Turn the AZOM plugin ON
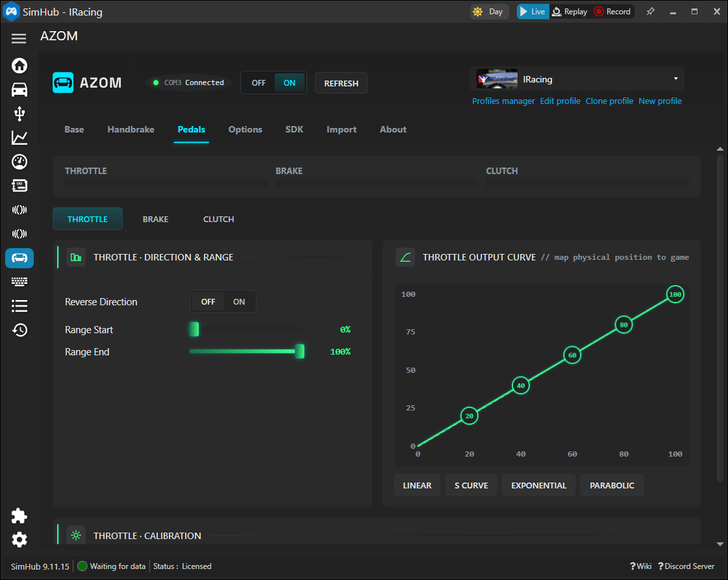 289,82
